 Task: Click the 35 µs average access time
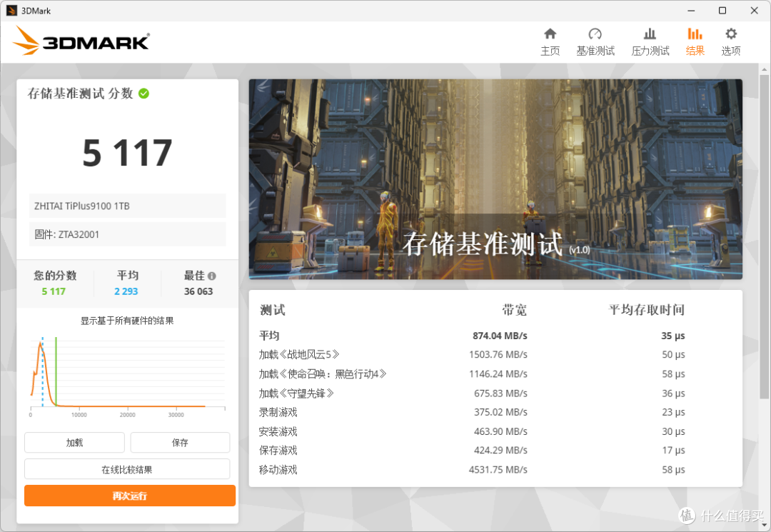pyautogui.click(x=672, y=336)
